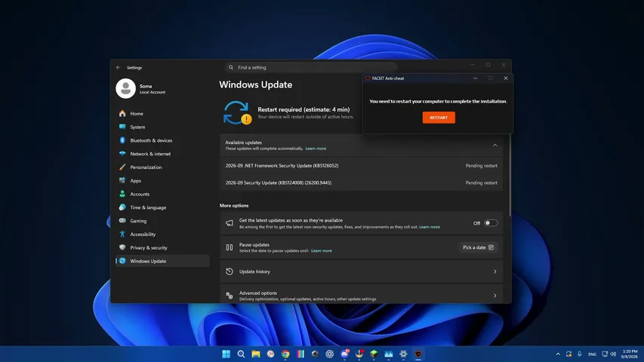The image size is (644, 362).
Task: Open ChatGPT app from the taskbar
Action: click(x=329, y=354)
